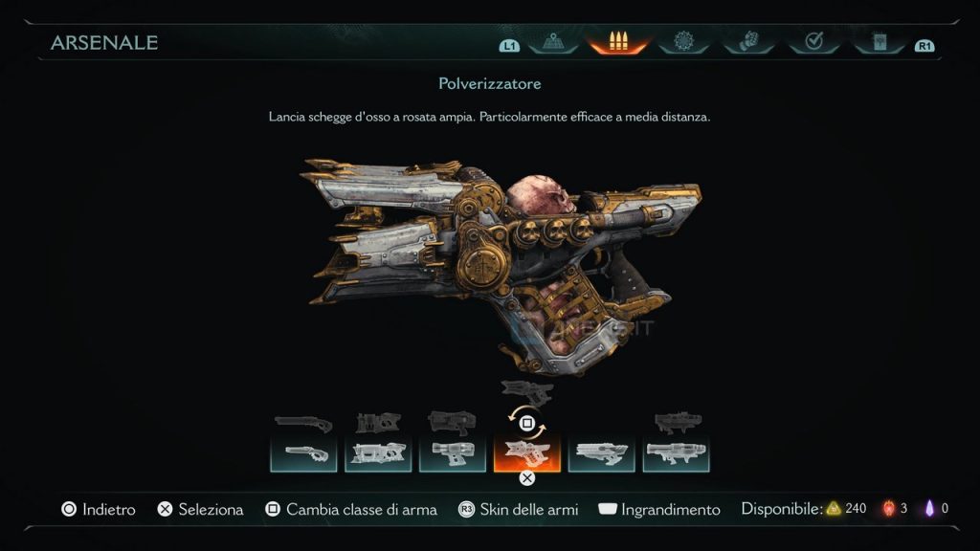Select the fifth weapon slot thumbnail
Screen dimensions: 980x551
coord(601,452)
